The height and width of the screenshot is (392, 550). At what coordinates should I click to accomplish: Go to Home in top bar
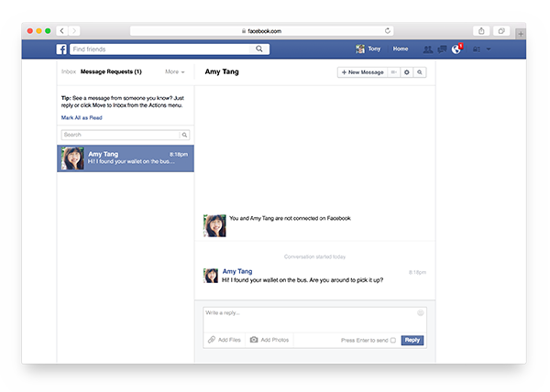(401, 49)
